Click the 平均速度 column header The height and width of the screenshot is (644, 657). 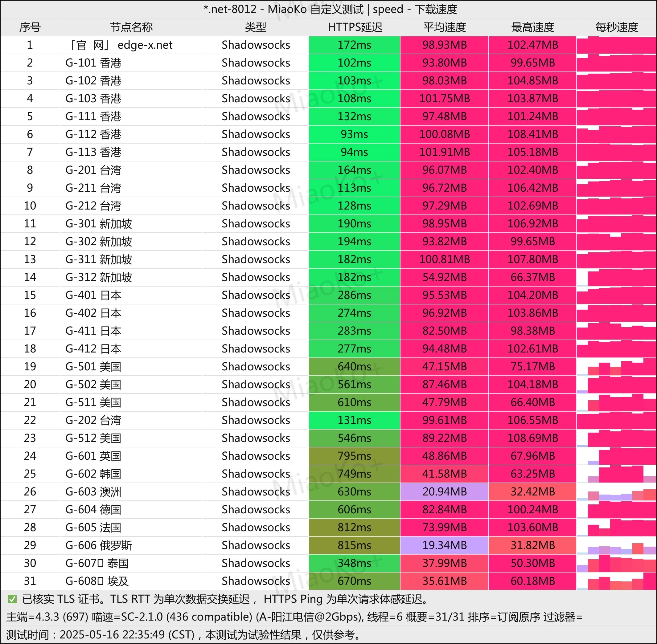coord(444,27)
